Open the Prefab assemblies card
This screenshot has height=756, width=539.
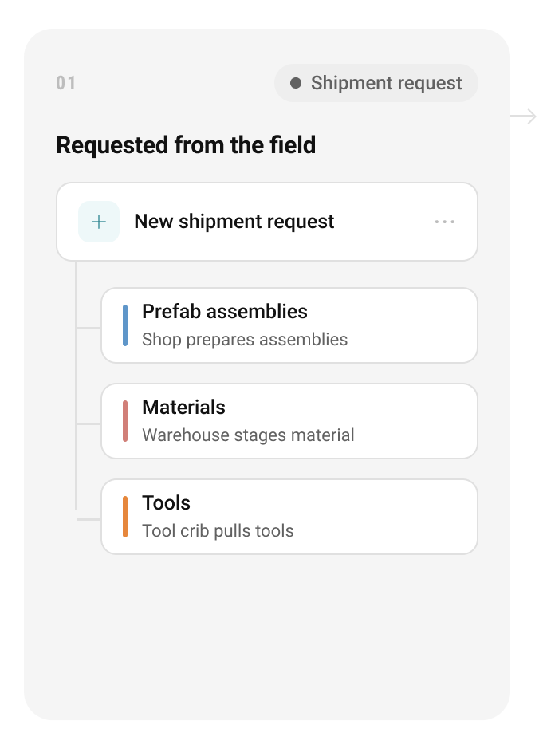pyautogui.click(x=289, y=325)
